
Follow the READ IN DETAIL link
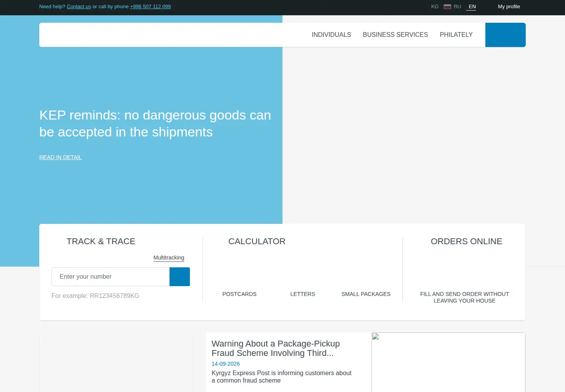point(60,157)
